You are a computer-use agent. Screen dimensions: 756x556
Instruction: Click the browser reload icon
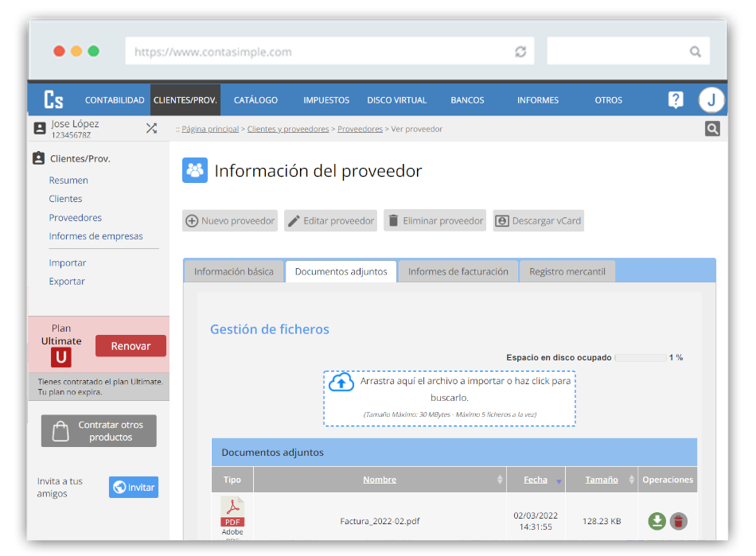click(520, 52)
